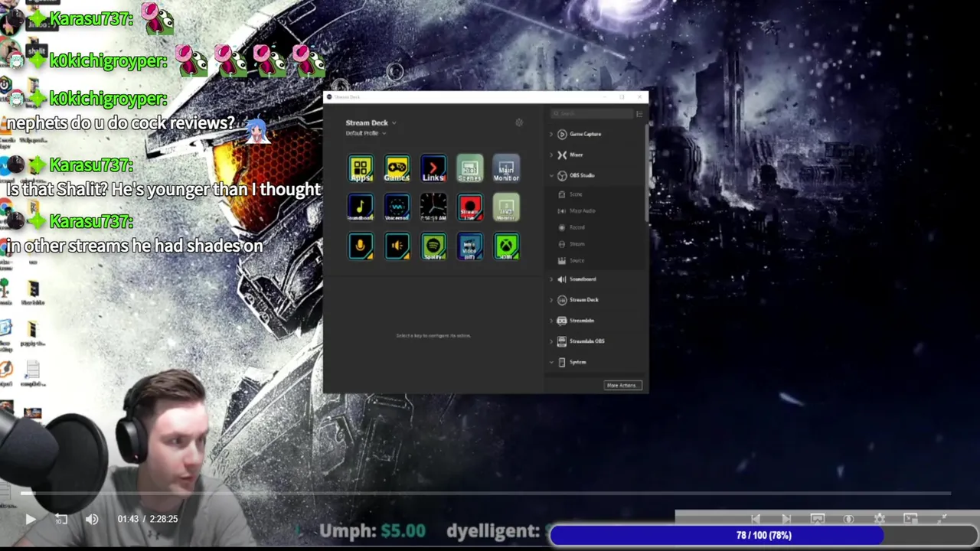Select the speaker volume key

pos(397,246)
